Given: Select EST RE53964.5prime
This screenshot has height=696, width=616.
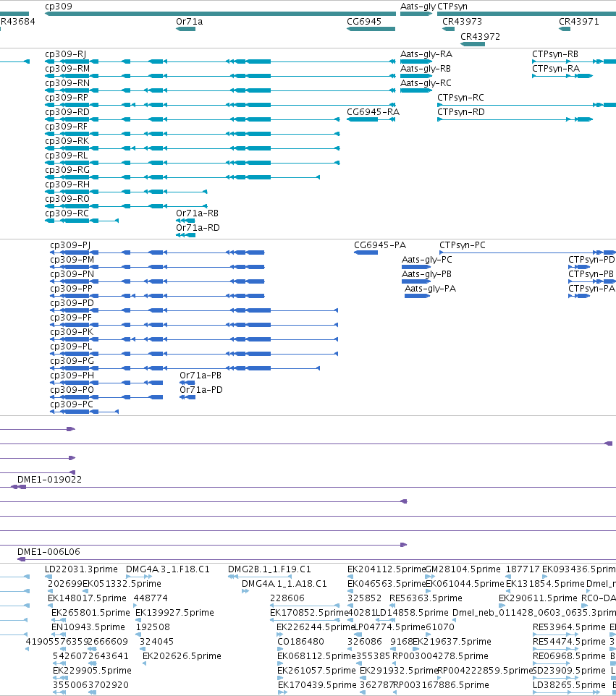Looking at the screenshot, I should 555,635.
